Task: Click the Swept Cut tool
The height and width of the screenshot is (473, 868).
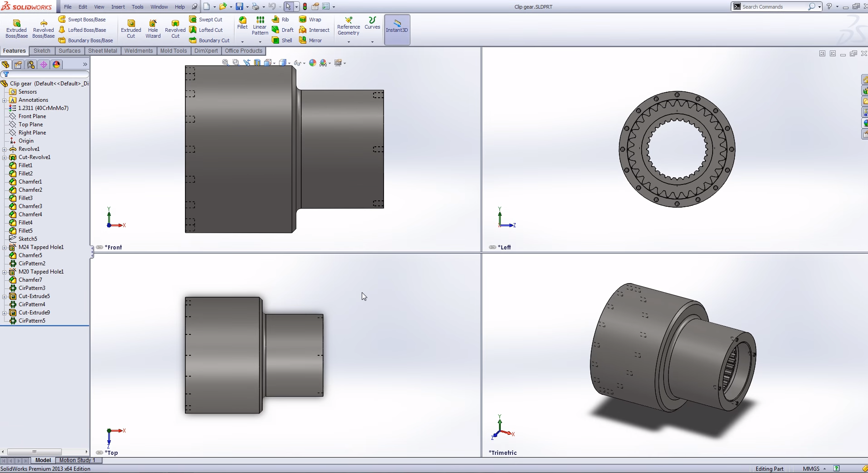Action: pos(206,20)
